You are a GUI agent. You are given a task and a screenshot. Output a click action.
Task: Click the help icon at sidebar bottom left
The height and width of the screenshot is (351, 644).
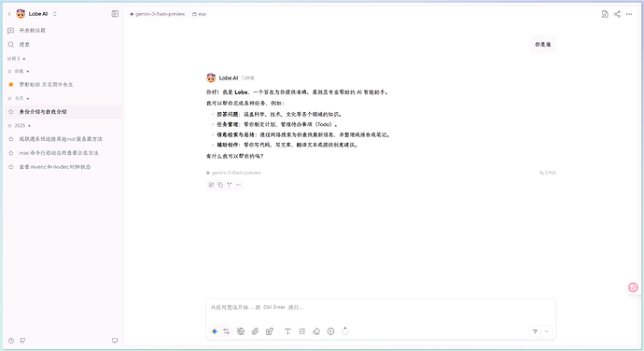tap(11, 341)
